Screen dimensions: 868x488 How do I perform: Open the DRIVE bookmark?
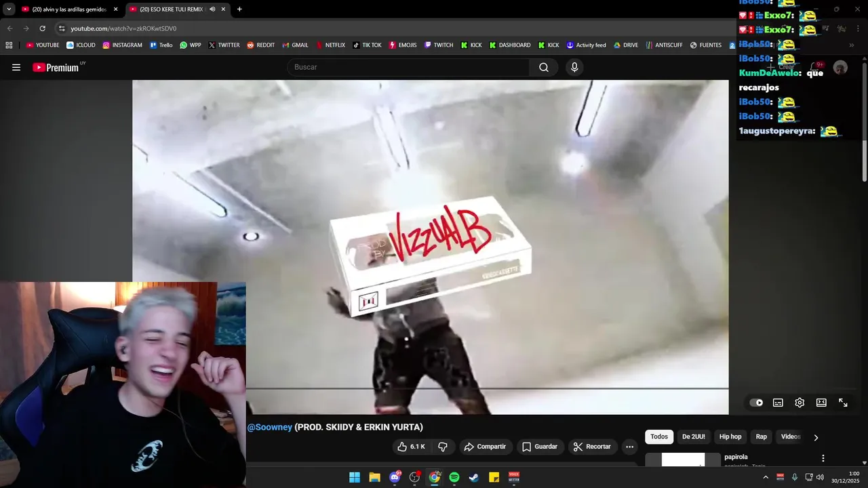click(626, 45)
